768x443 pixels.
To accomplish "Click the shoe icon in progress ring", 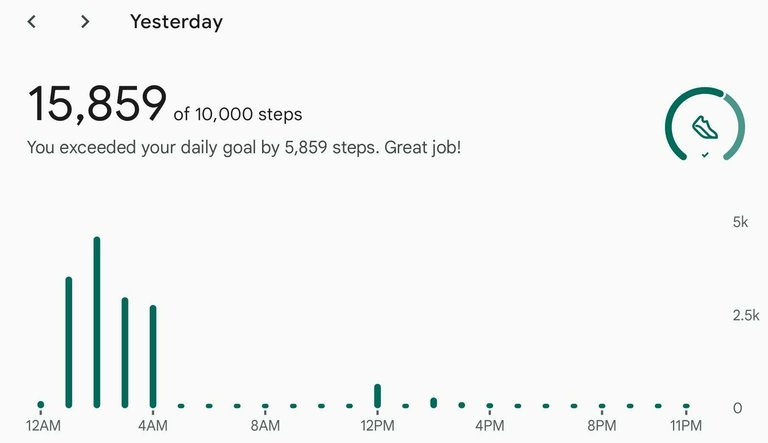I will [705, 127].
